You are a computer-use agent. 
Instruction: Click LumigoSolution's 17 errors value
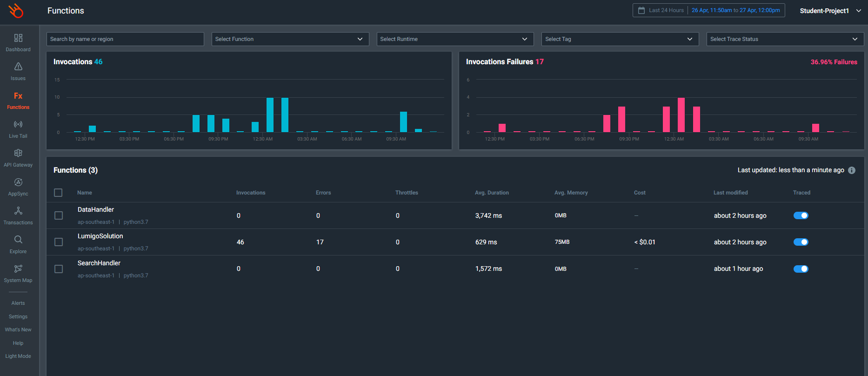tap(320, 242)
